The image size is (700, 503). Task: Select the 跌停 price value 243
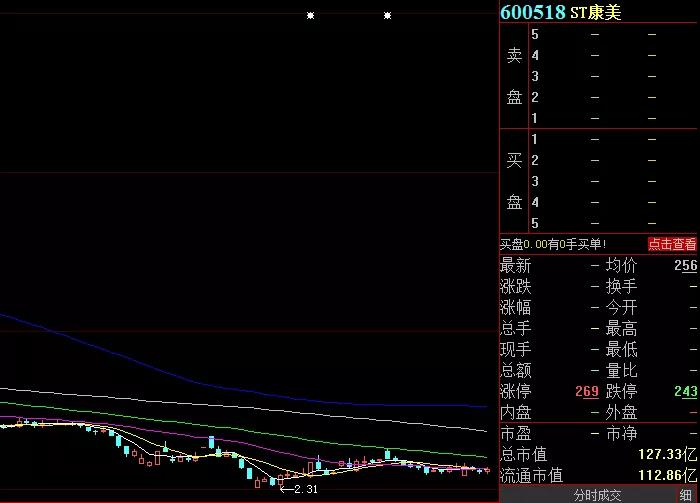point(685,391)
